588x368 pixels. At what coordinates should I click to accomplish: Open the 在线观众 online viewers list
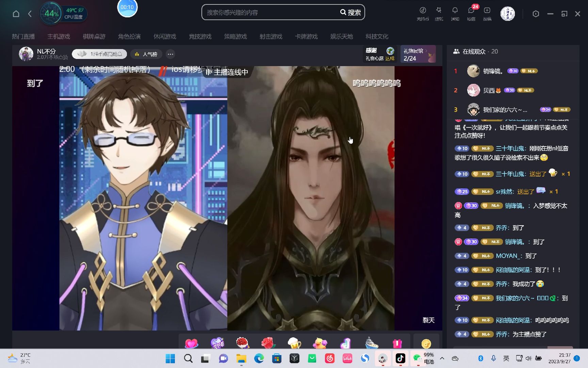coord(475,51)
